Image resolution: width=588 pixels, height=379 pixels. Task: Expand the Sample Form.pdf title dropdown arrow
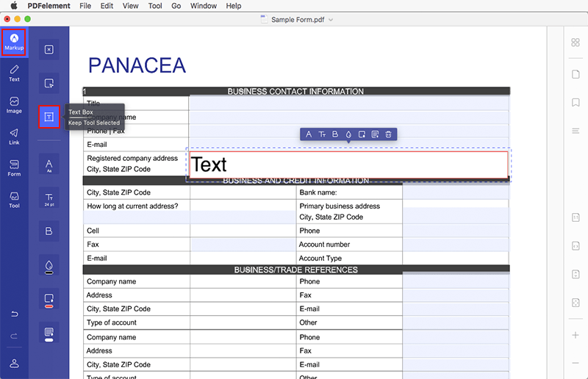click(x=331, y=20)
